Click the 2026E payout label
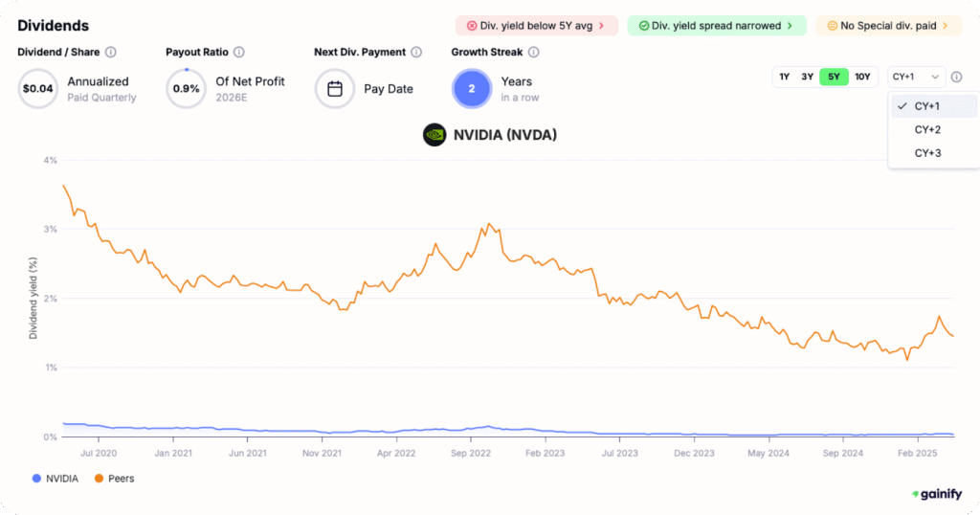The width and height of the screenshot is (980, 515). (232, 98)
